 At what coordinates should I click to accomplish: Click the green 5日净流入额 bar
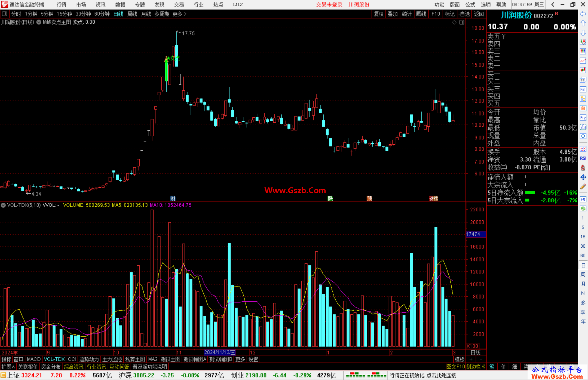click(x=530, y=193)
